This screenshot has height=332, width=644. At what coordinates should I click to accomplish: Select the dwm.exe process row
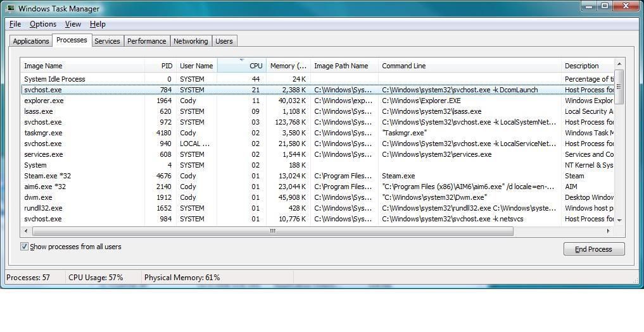[317, 197]
